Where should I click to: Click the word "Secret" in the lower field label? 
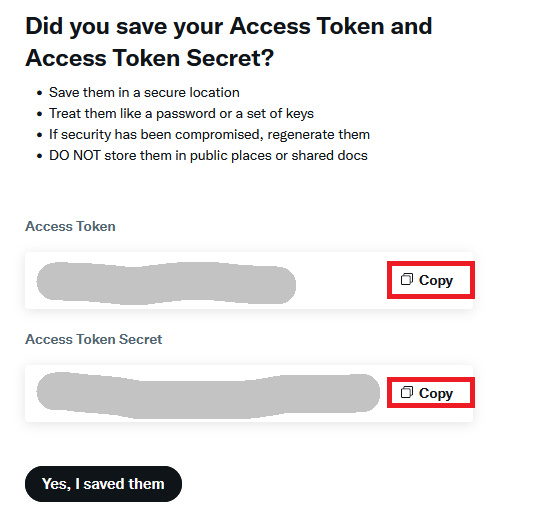[x=140, y=339]
